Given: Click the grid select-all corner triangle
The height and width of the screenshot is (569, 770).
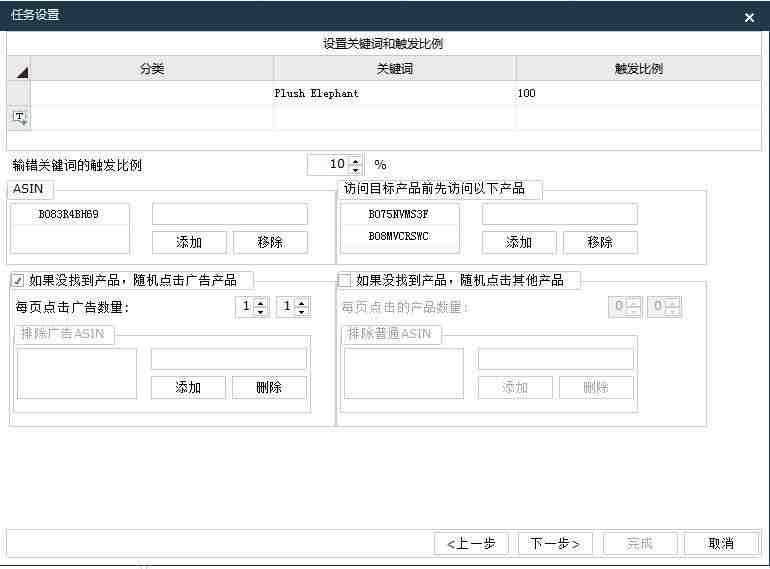Looking at the screenshot, I should (19, 70).
